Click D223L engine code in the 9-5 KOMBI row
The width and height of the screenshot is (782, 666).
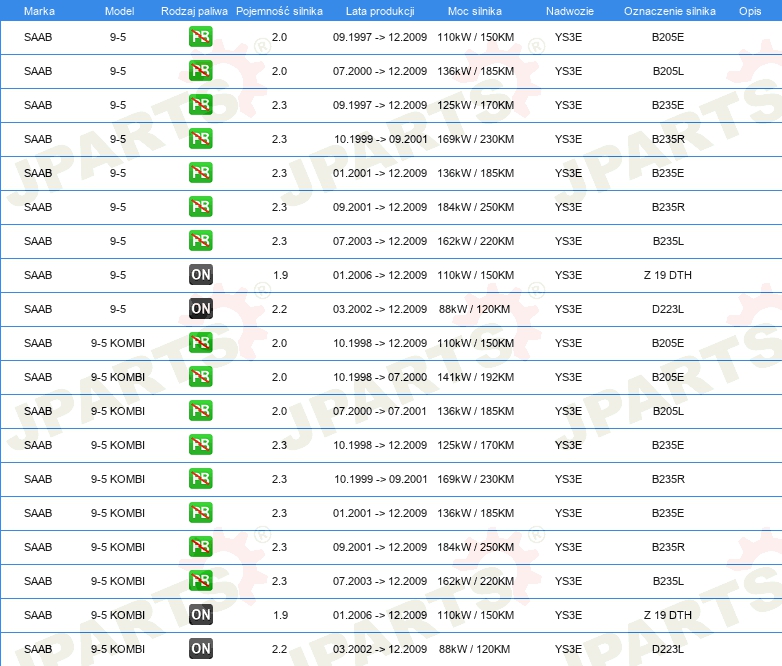[x=668, y=649]
